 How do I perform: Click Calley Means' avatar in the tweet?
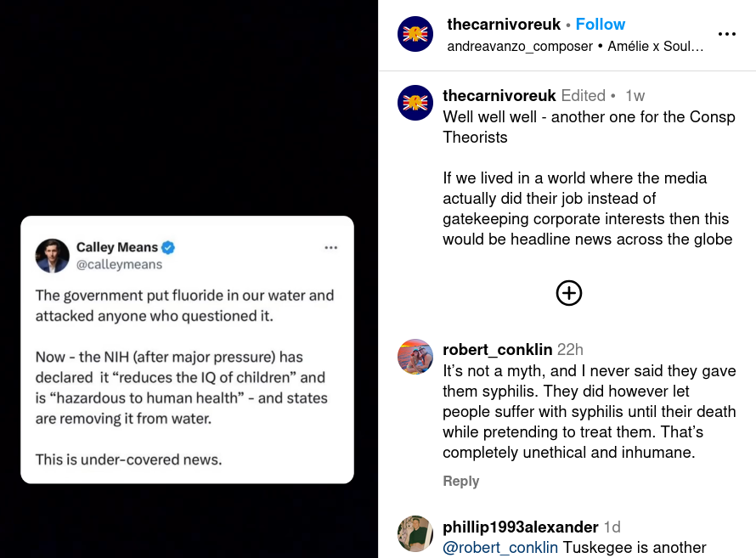pyautogui.click(x=53, y=256)
